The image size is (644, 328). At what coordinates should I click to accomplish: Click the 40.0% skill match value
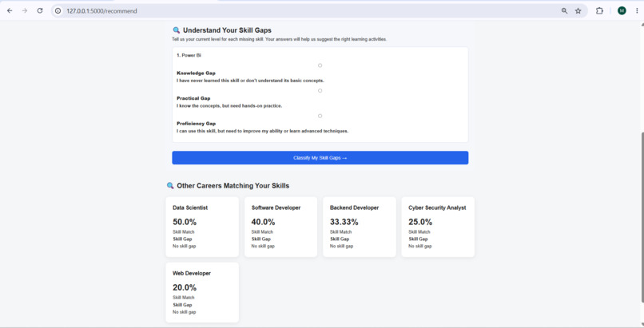263,222
